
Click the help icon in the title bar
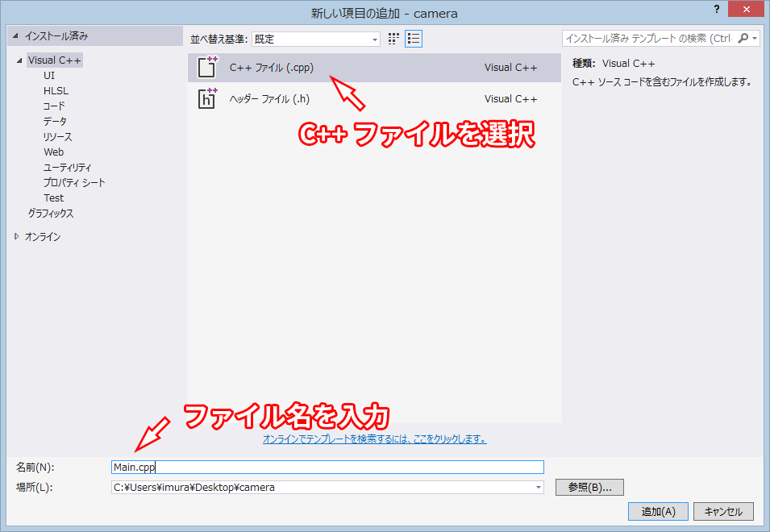[x=717, y=10]
